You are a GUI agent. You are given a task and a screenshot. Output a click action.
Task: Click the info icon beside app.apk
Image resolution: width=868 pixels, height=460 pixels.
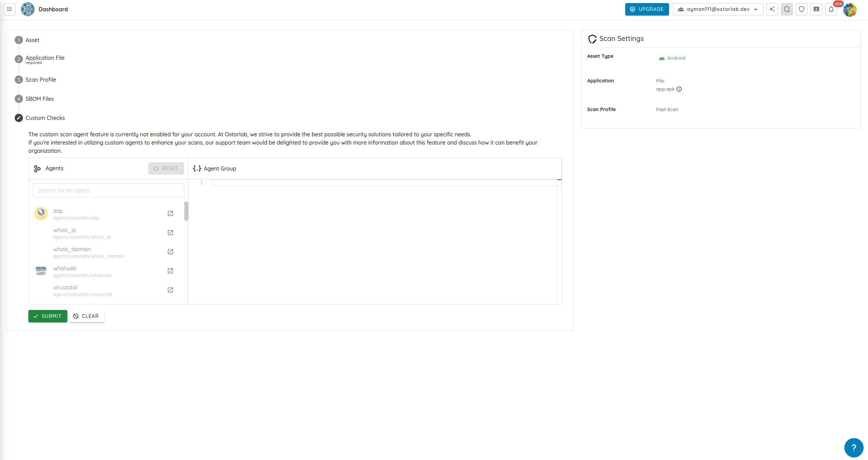point(680,89)
